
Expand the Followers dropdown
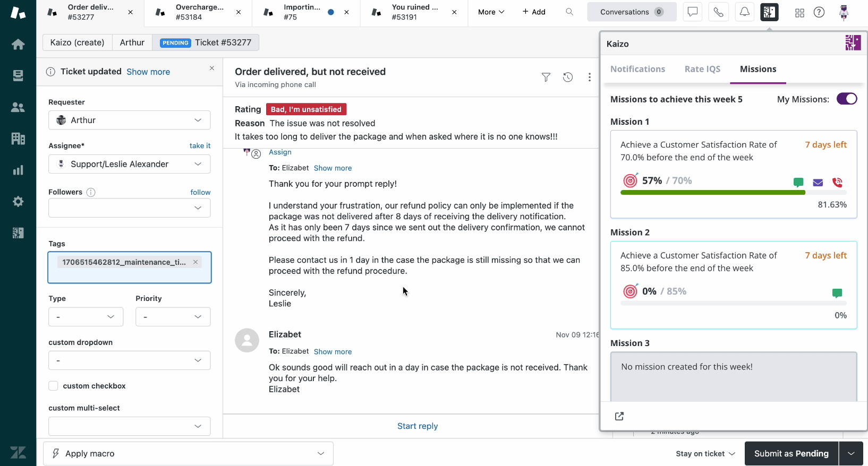130,208
